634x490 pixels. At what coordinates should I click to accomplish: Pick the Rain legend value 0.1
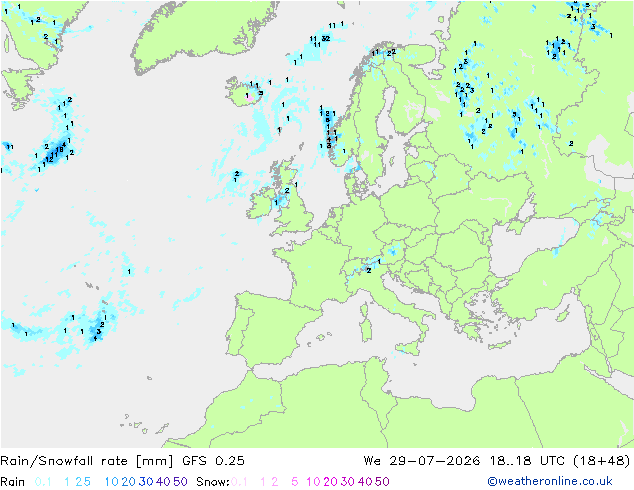click(x=43, y=482)
